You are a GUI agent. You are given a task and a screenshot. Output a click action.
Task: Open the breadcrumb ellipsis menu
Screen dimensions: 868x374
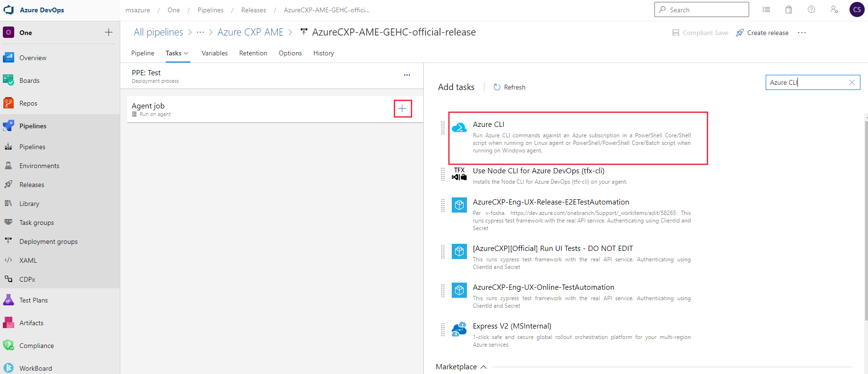[200, 32]
